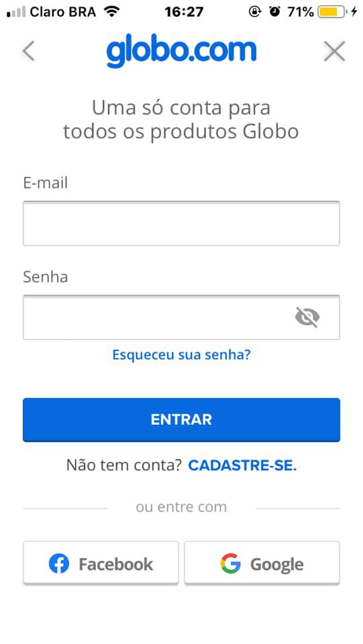Tap the alarm clock status icon
This screenshot has width=363, height=644.
pyautogui.click(x=274, y=12)
